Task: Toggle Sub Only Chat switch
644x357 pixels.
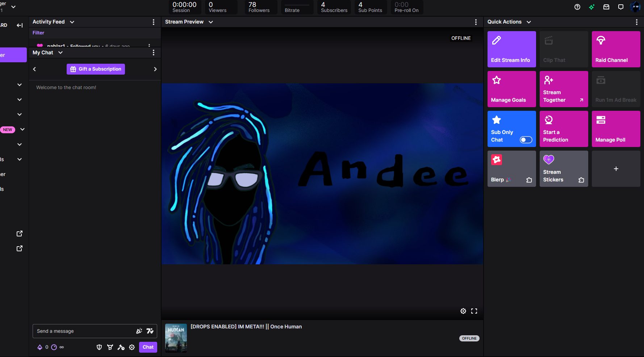Action: 526,140
